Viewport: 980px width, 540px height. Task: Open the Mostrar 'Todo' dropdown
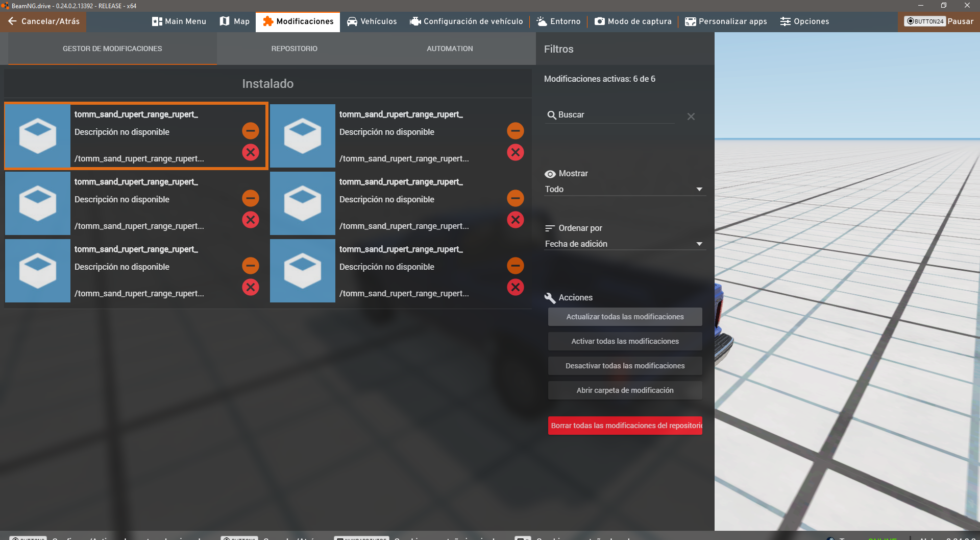coord(624,189)
